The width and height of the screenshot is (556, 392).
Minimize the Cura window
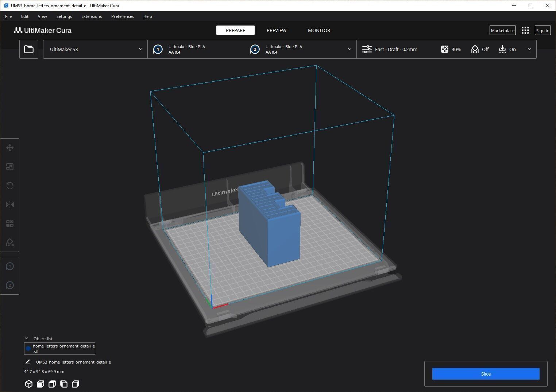pyautogui.click(x=514, y=5)
